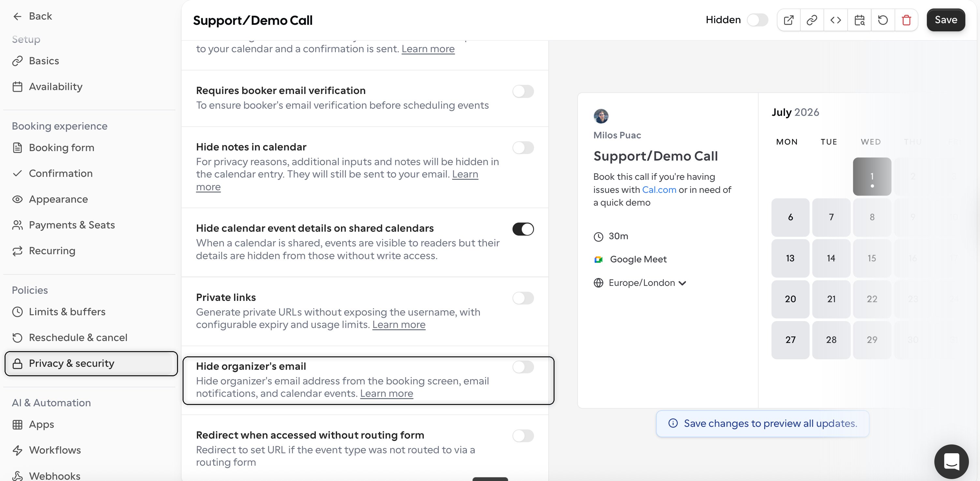Screen dimensions: 980x481
Task: Copy event link icon in header
Action: (x=812, y=20)
